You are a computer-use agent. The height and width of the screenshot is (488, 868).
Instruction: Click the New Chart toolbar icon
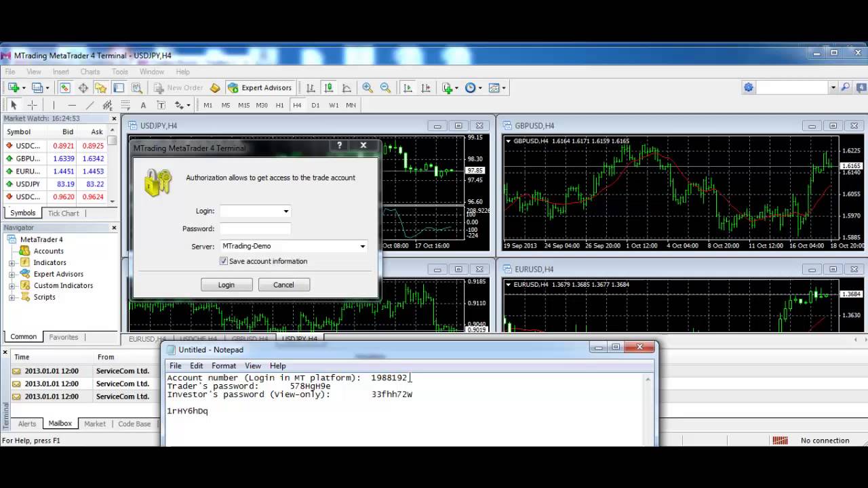pyautogui.click(x=13, y=87)
